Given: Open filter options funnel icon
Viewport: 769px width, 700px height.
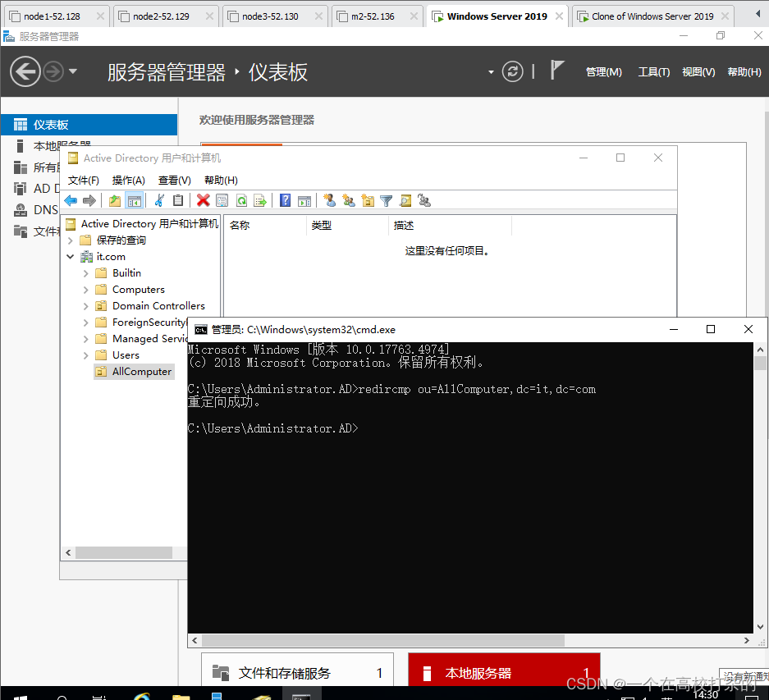Looking at the screenshot, I should click(387, 200).
